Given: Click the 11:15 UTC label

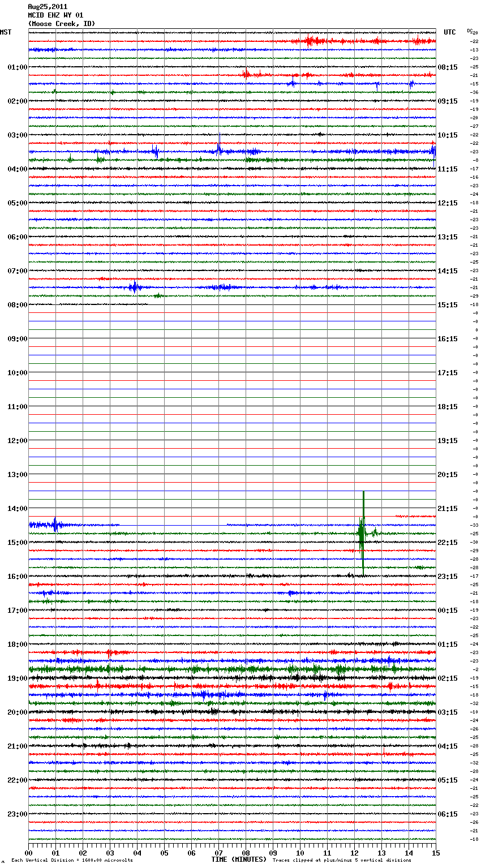Looking at the screenshot, I should [x=448, y=169].
